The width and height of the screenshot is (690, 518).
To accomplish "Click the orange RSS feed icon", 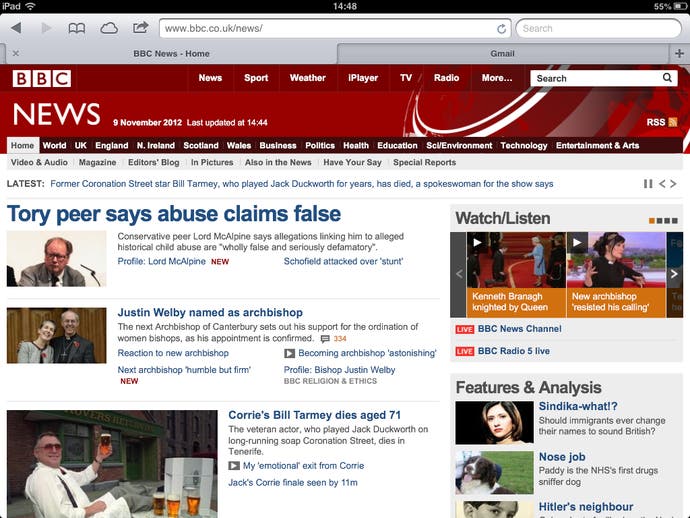I will tap(672, 122).
